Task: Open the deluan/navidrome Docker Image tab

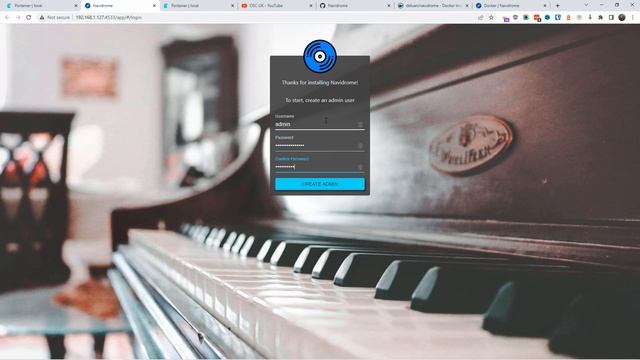Action: (x=432, y=6)
